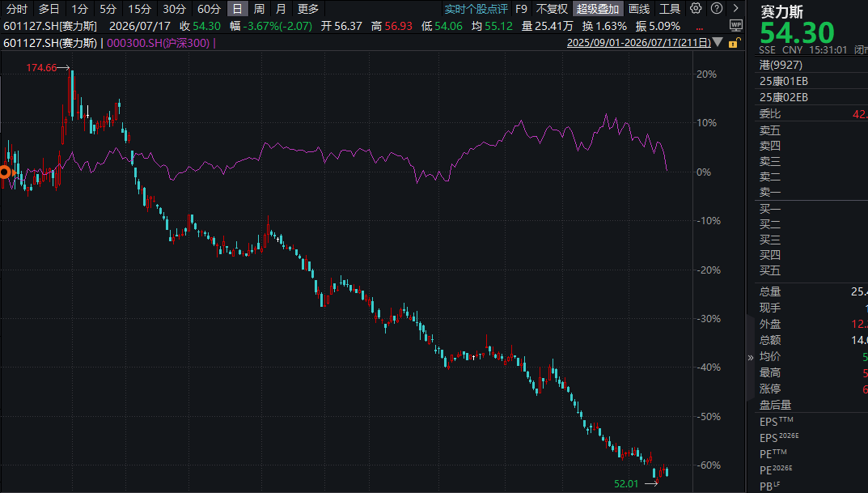Click the purple 沪深300 overlay legend
Image resolution: width=868 pixels, height=493 pixels.
pyautogui.click(x=158, y=43)
